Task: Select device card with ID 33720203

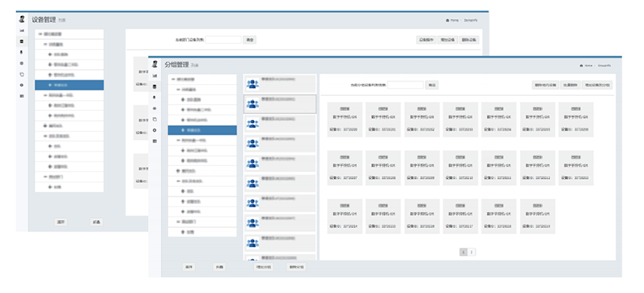Action: pyautogui.click(x=460, y=119)
